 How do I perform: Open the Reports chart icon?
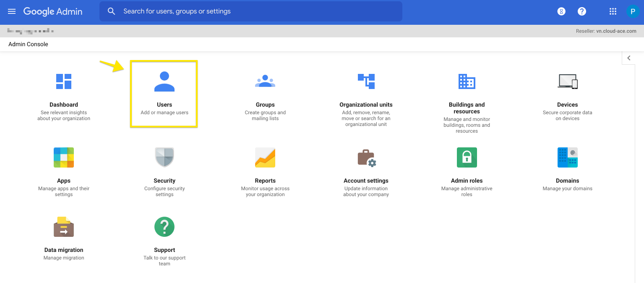pyautogui.click(x=265, y=157)
